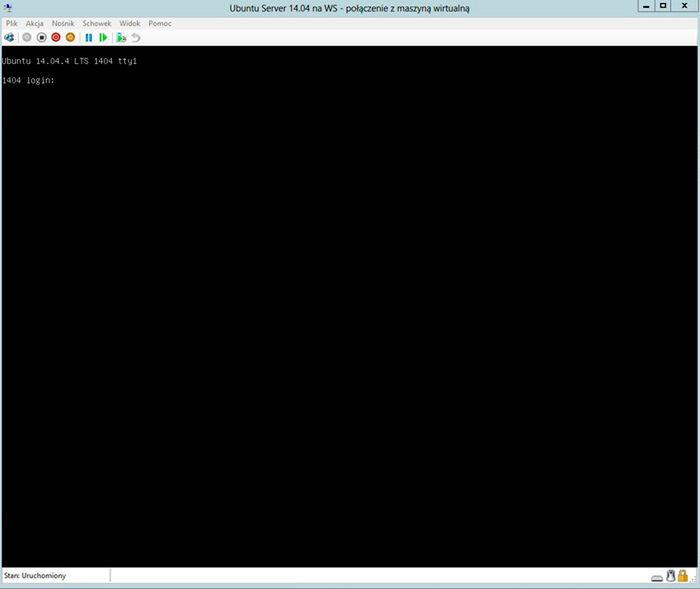Revert the VM with the undo arrow icon
Image resolution: width=700 pixels, height=589 pixels.
tap(136, 38)
